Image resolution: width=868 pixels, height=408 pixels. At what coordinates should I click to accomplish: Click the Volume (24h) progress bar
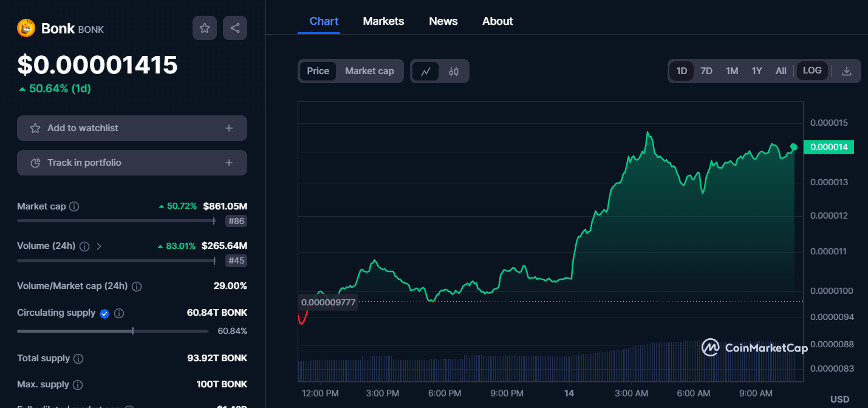click(116, 260)
